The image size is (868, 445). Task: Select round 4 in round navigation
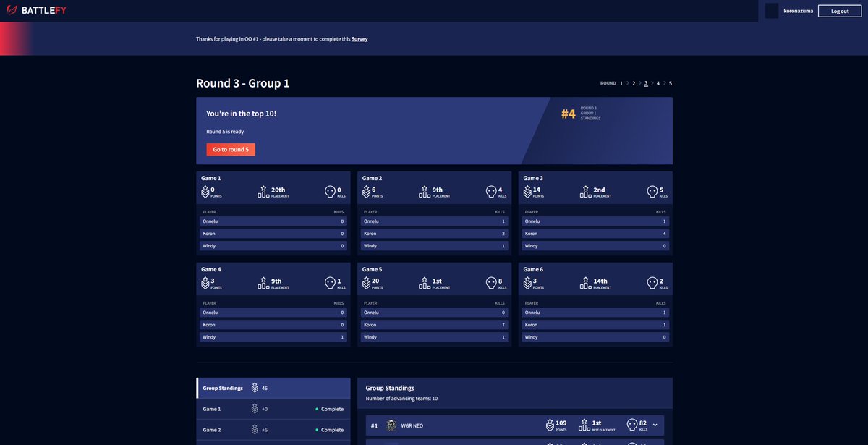pos(658,83)
